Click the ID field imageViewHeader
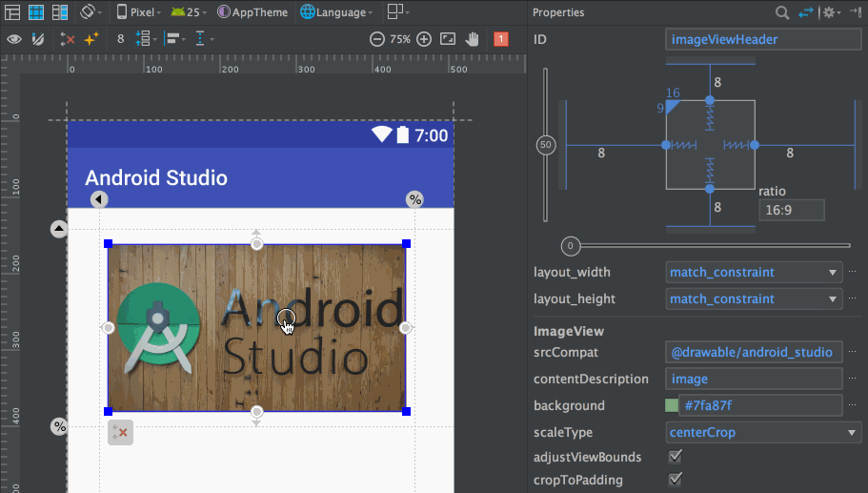The width and height of the screenshot is (868, 493). pos(763,39)
